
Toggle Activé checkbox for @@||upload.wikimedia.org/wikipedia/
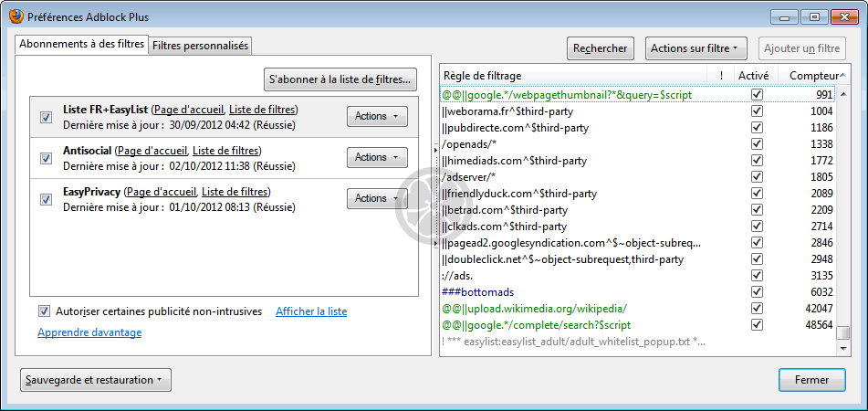pyautogui.click(x=757, y=308)
